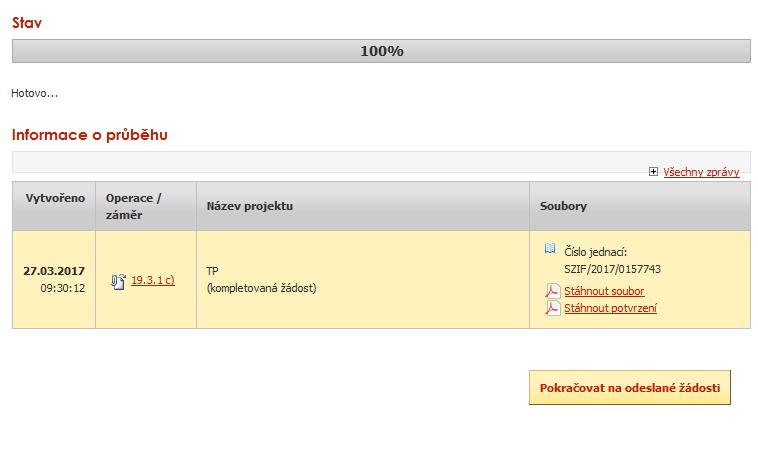This screenshot has width=758, height=449.
Task: Click the 27.03.2017 creation date cell
Action: click(x=54, y=271)
